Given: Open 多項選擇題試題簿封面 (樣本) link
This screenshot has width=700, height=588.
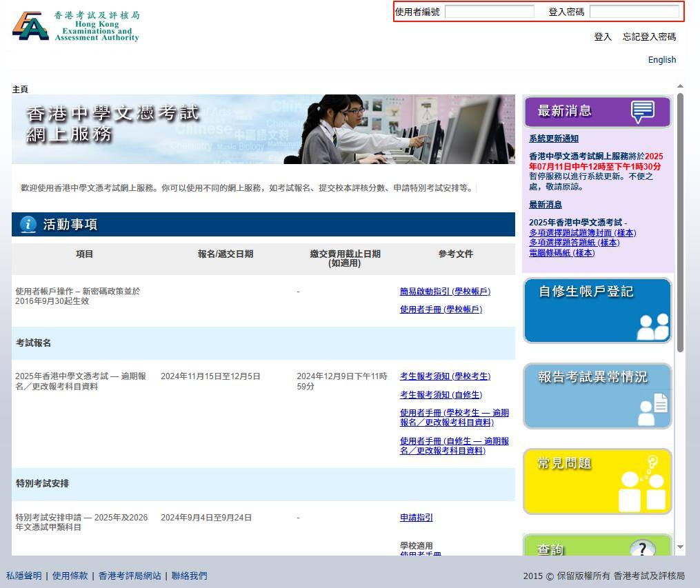Looking at the screenshot, I should pos(582,233).
